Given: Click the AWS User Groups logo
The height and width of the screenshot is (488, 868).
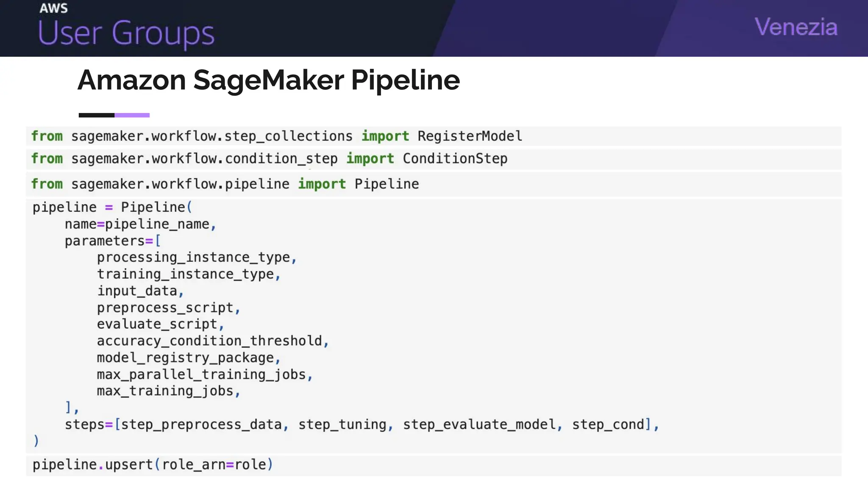Looking at the screenshot, I should [126, 26].
